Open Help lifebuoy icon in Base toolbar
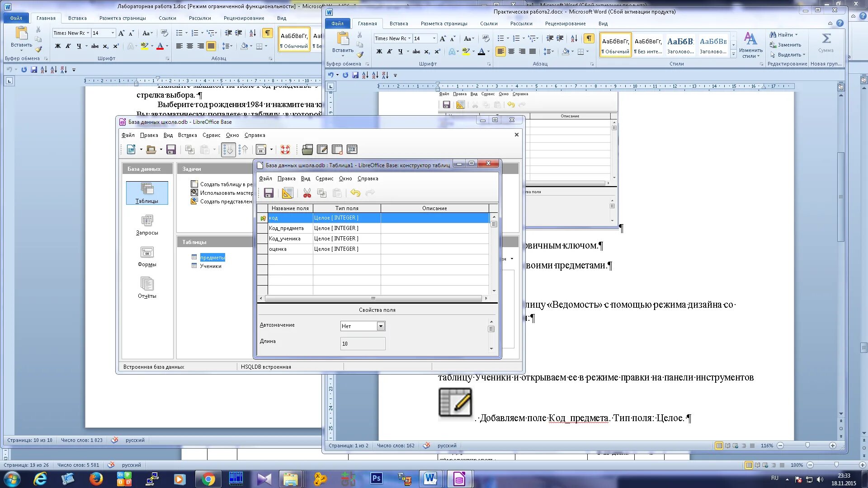Screen dimensions: 868x488 pos(285,150)
